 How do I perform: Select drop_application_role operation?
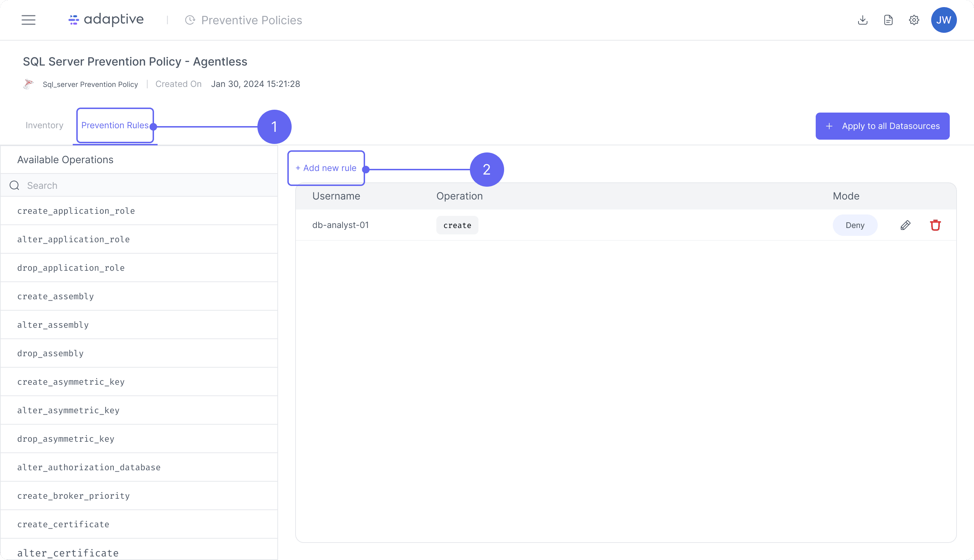pyautogui.click(x=139, y=268)
